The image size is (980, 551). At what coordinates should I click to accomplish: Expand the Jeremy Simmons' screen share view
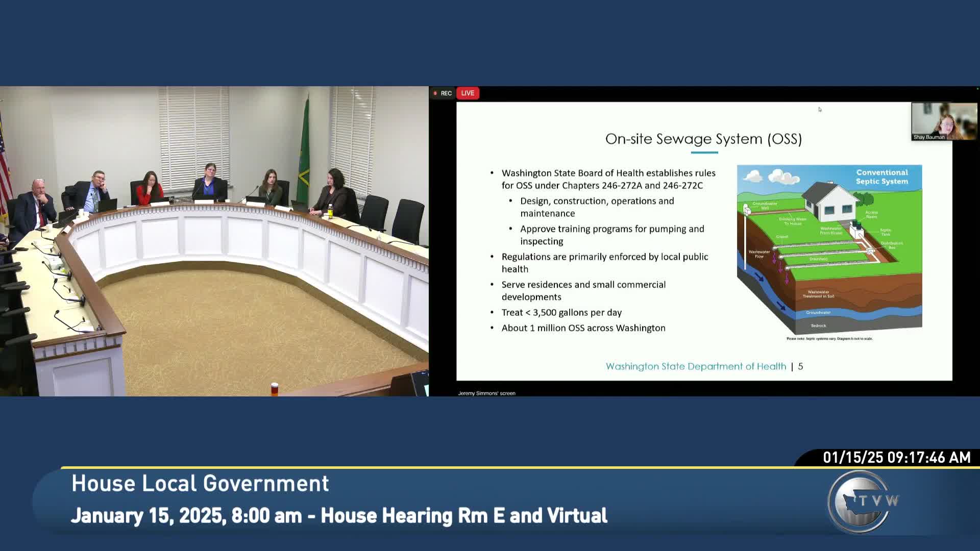tap(486, 393)
